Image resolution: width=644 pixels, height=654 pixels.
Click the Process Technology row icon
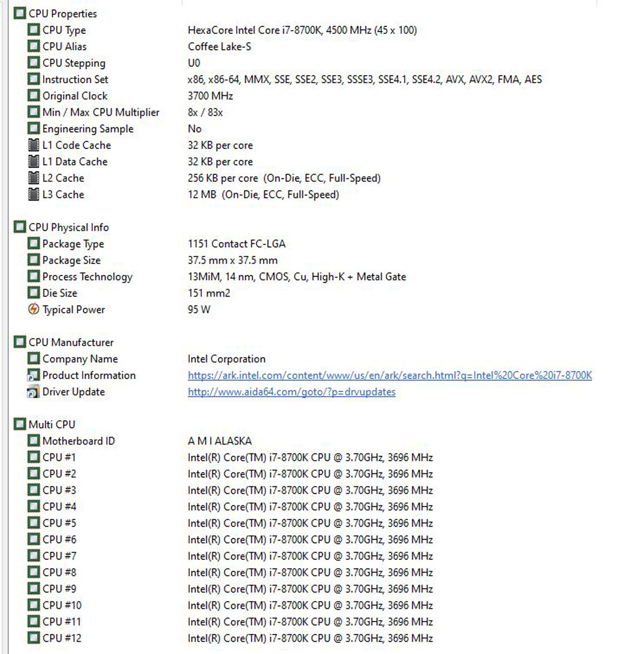pos(34,276)
